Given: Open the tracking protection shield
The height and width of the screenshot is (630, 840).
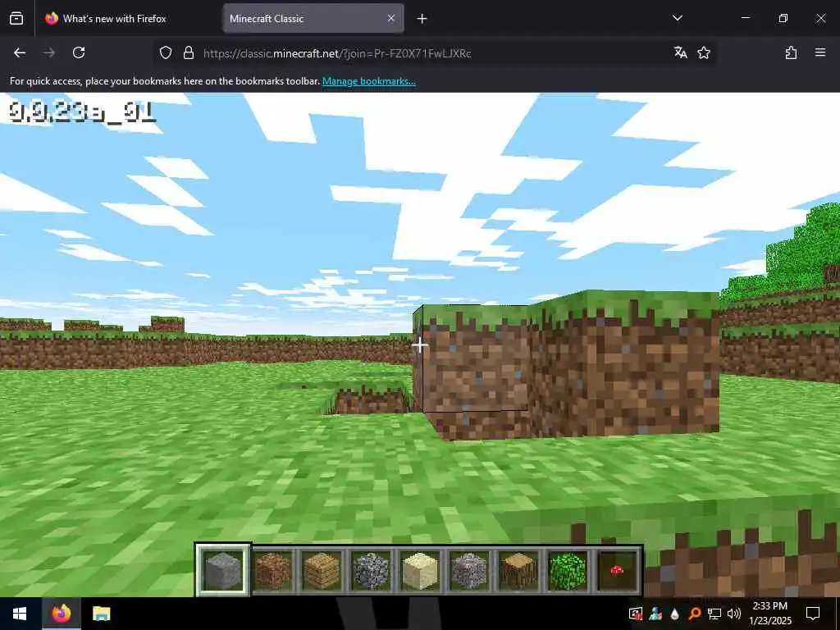Looking at the screenshot, I should pyautogui.click(x=166, y=52).
